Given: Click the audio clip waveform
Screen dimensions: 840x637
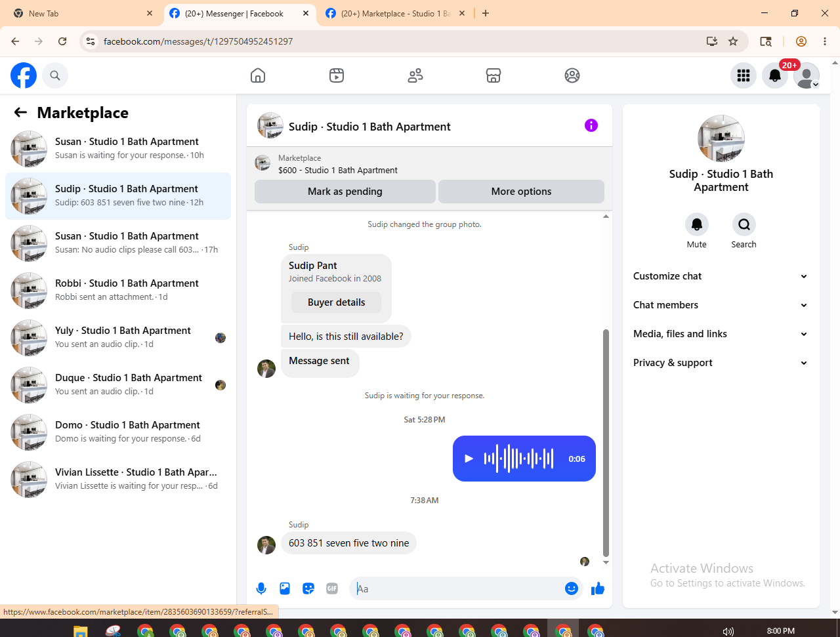Looking at the screenshot, I should 519,459.
